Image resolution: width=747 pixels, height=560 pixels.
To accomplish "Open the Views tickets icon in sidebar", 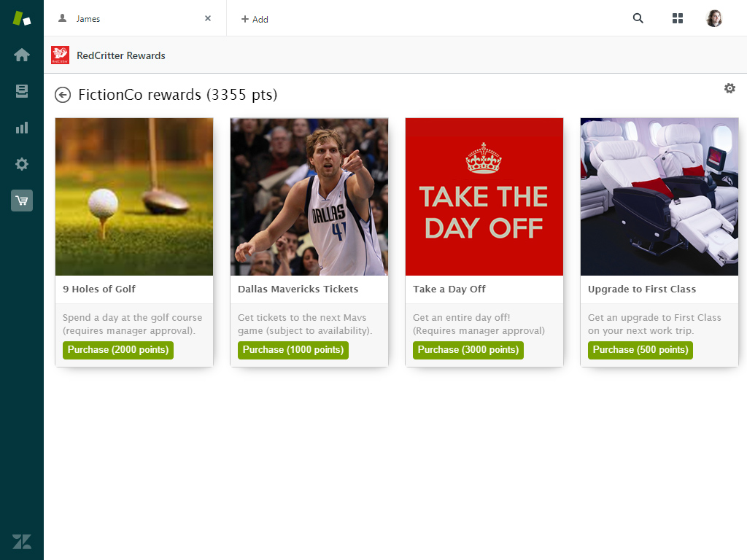I will [x=22, y=91].
